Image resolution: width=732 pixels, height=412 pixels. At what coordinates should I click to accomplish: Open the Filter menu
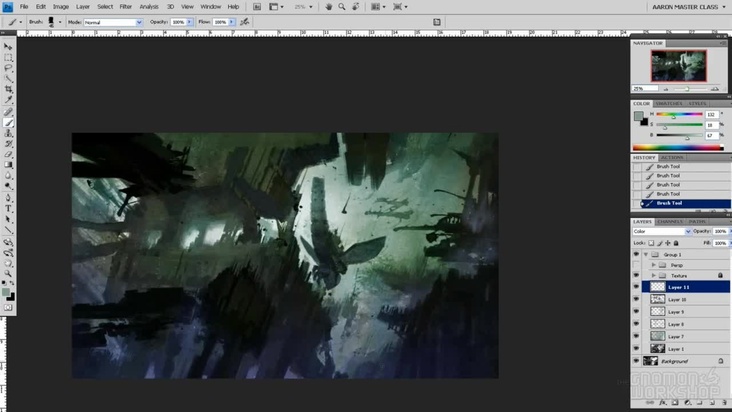point(126,6)
